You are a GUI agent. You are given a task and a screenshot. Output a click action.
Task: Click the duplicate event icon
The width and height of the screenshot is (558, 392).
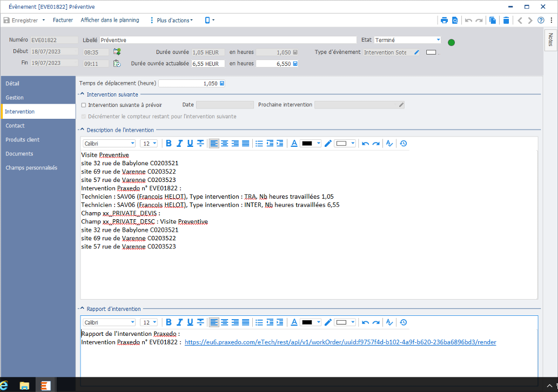pyautogui.click(x=493, y=21)
